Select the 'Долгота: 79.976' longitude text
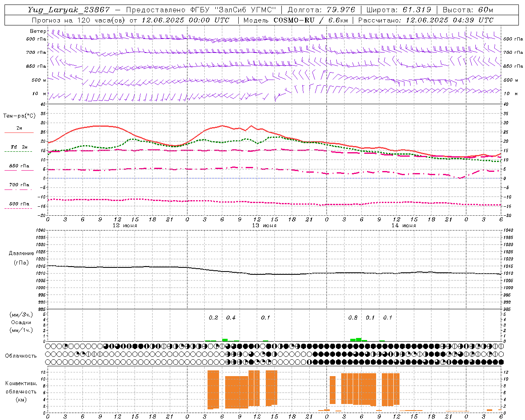This screenshot has height=420, width=525. [x=322, y=10]
